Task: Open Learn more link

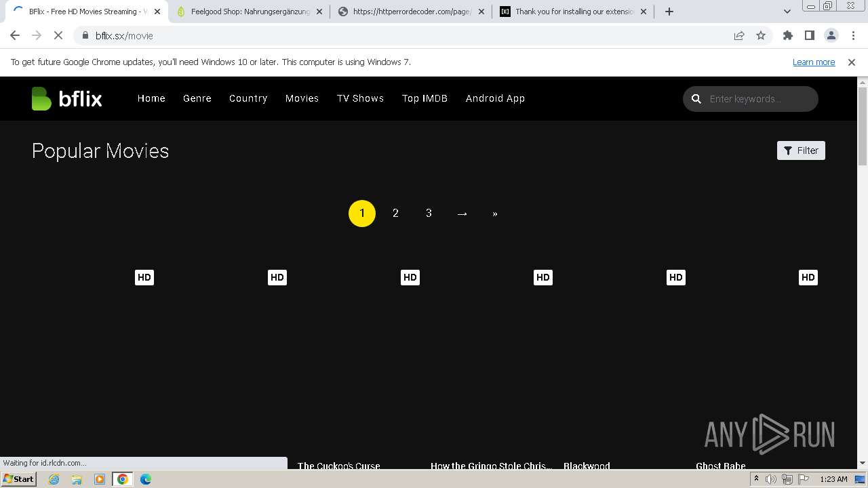Action: [x=814, y=62]
